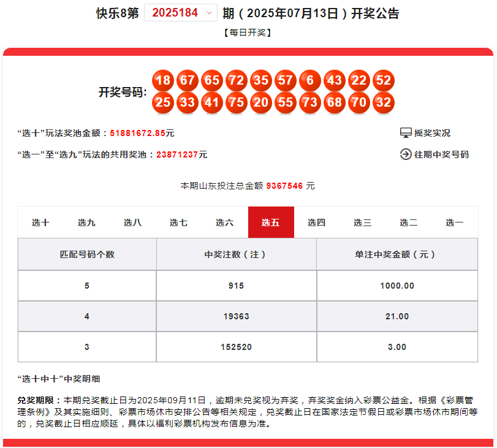
Task: Click the 兑奖期限 label
Action: click(x=39, y=400)
